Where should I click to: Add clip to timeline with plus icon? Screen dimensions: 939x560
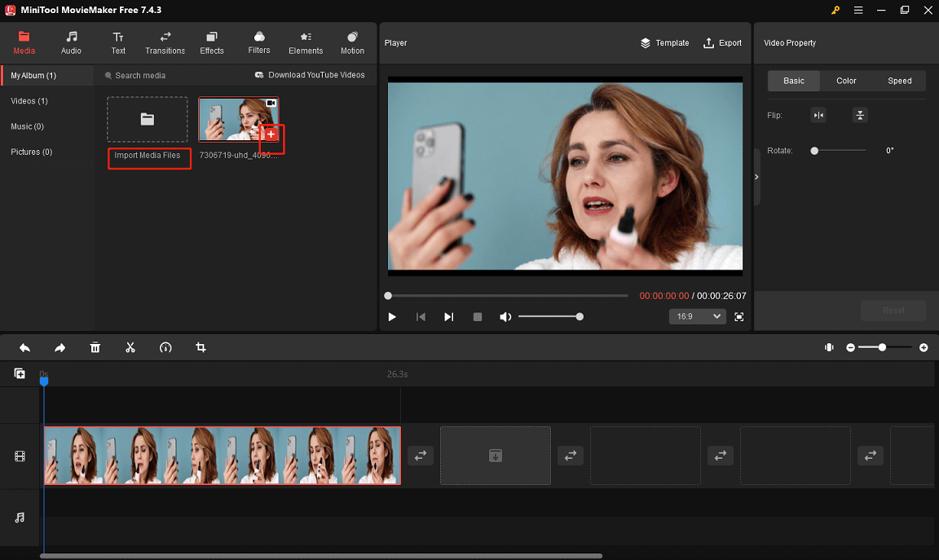[x=271, y=134]
